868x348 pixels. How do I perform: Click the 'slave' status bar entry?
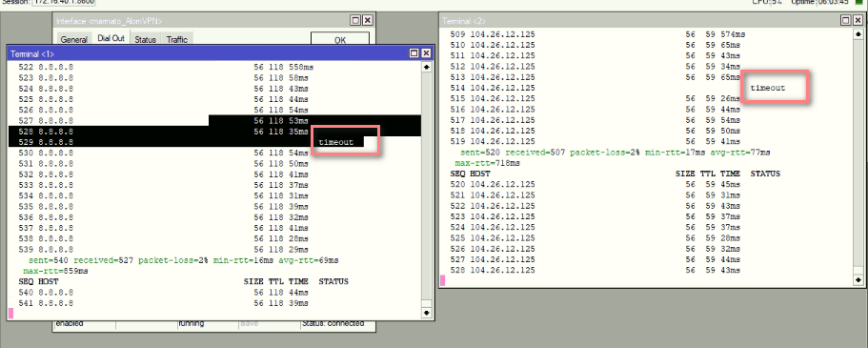(x=249, y=323)
